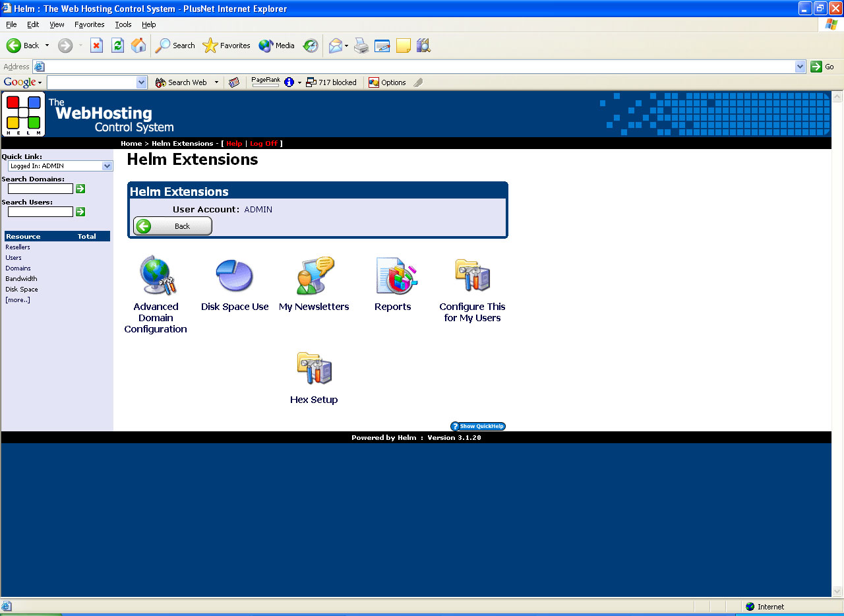Open the Forward button history dropdown arrow
Screen dimensions: 844x616
pos(81,46)
